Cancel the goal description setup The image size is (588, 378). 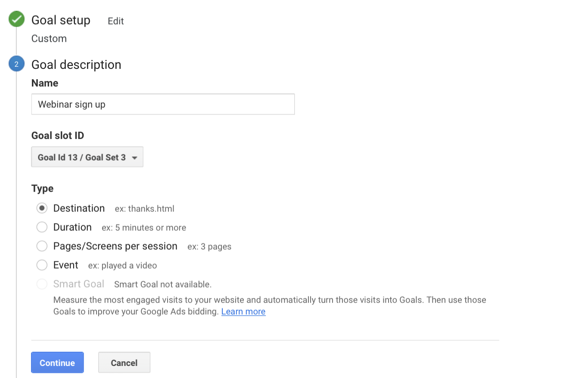click(x=124, y=362)
